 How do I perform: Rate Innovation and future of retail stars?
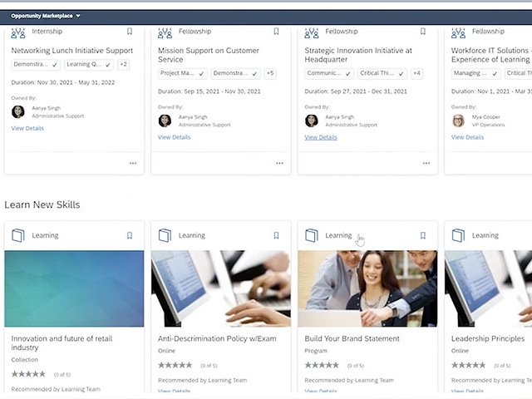(28, 374)
